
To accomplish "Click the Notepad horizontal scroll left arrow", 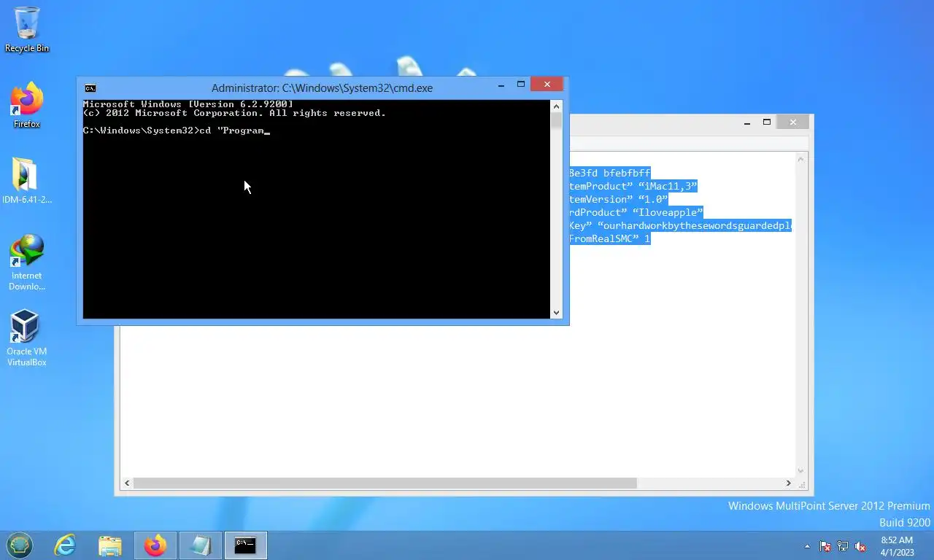I will [x=128, y=483].
